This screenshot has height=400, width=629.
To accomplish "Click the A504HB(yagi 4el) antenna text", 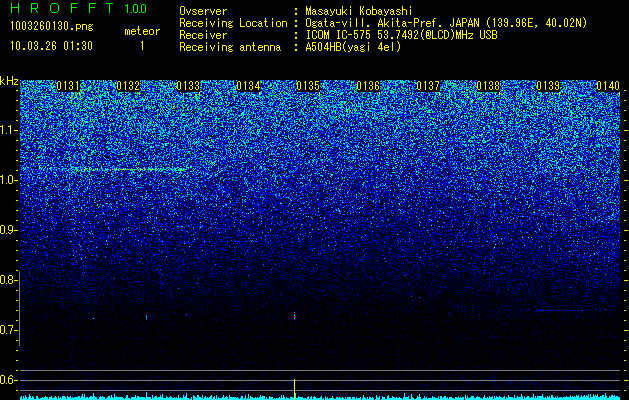I will pos(353,47).
